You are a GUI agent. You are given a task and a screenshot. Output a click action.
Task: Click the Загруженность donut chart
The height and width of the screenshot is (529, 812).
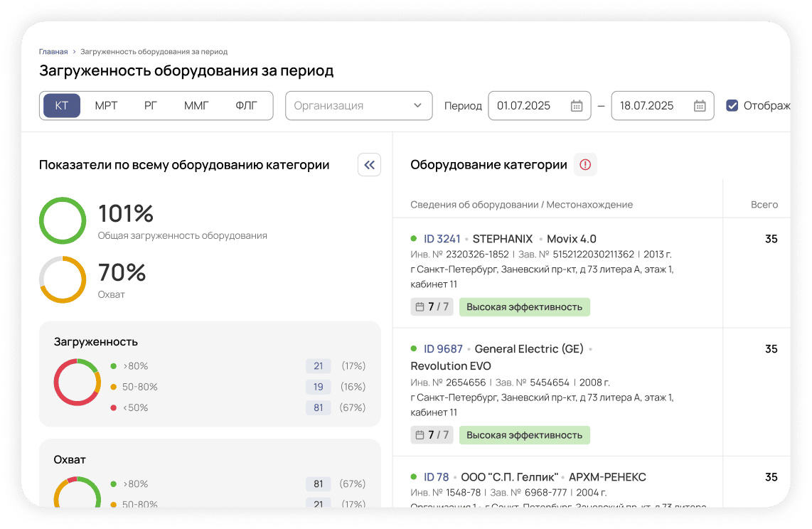(78, 383)
